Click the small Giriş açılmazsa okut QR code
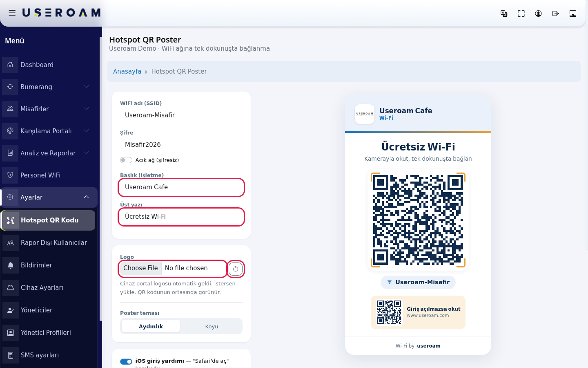588x368 pixels. click(389, 312)
